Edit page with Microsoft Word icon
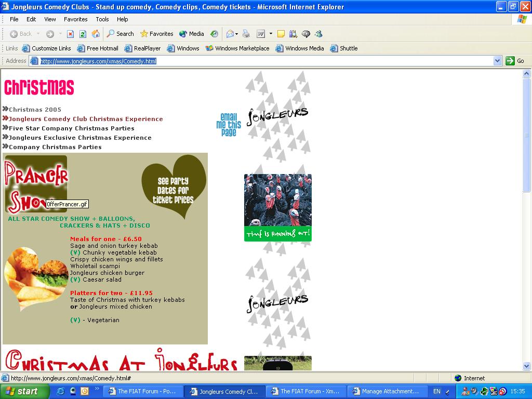532x399 pixels. tap(261, 34)
